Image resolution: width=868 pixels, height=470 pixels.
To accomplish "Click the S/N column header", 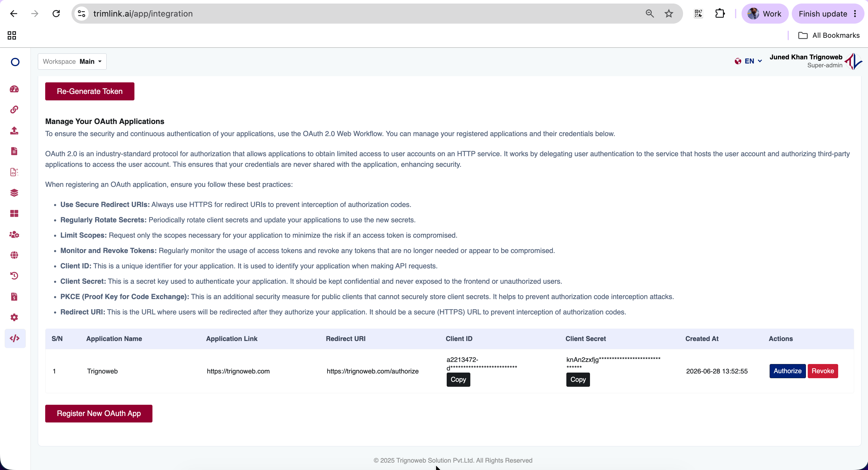I will pos(57,339).
